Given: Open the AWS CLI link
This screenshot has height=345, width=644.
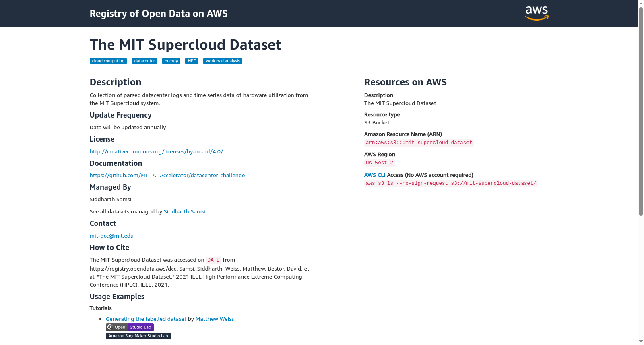Looking at the screenshot, I should (x=375, y=175).
